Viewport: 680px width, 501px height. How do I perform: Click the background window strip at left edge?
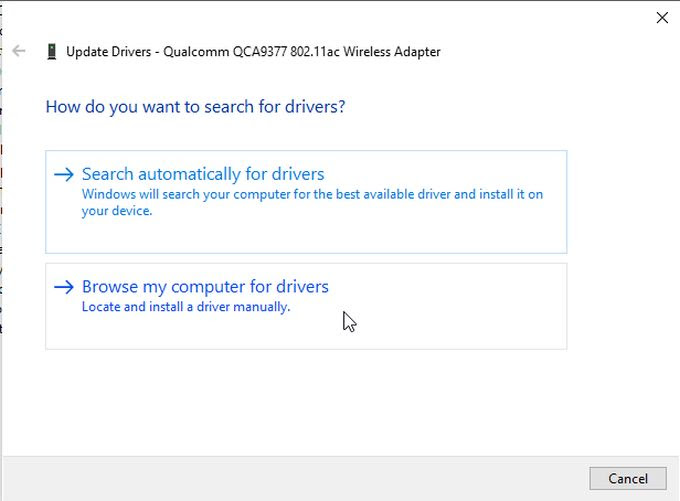pyautogui.click(x=2, y=250)
